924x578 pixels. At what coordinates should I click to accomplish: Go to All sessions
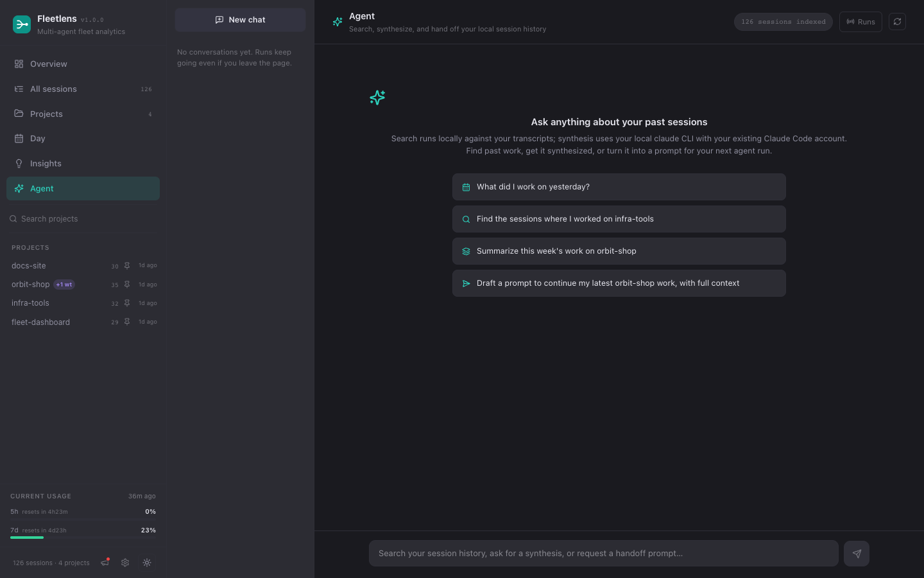83,89
